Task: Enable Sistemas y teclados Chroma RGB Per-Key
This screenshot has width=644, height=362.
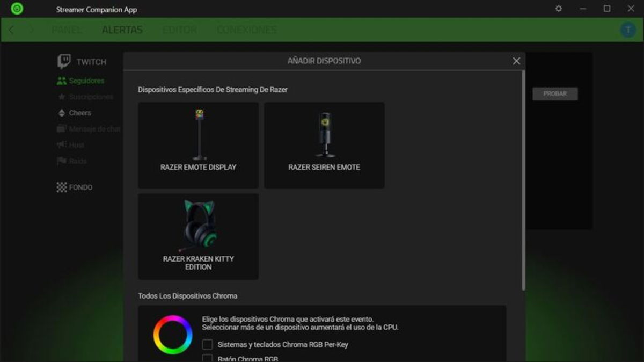Action: pyautogui.click(x=207, y=344)
